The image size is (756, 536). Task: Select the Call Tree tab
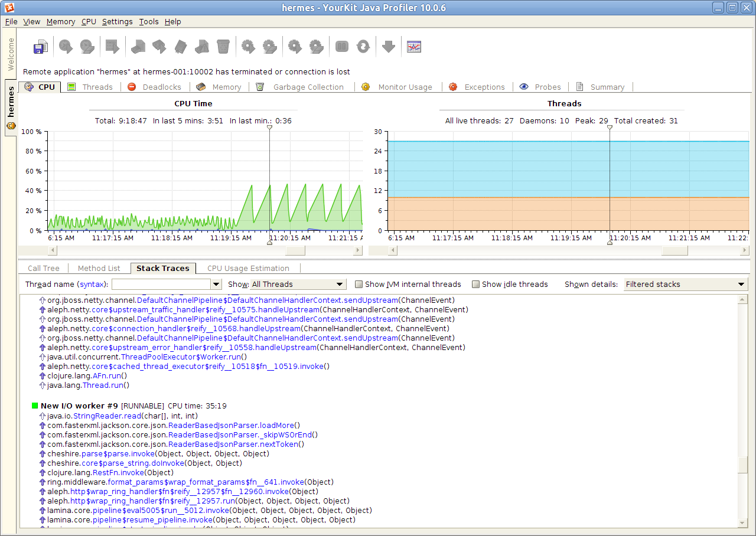tap(44, 269)
